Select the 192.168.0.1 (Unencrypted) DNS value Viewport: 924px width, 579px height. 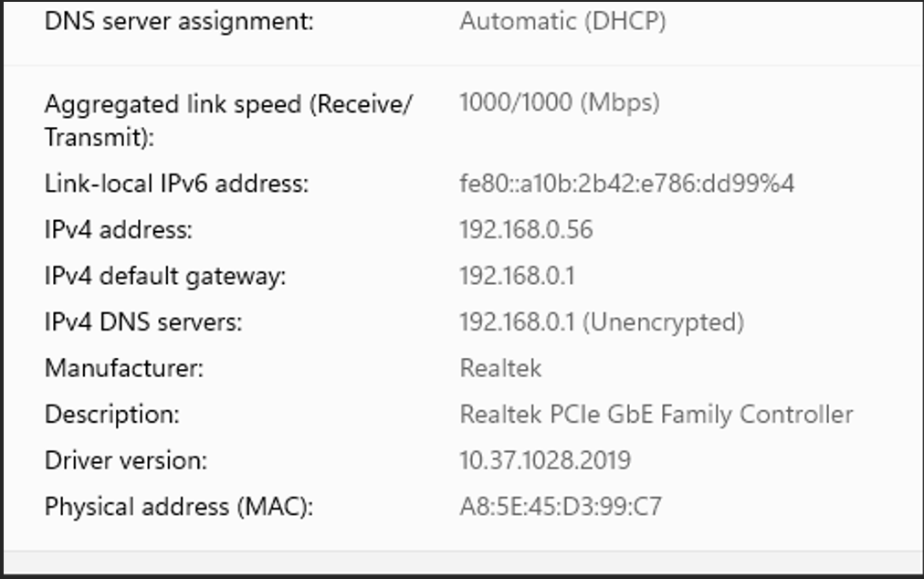(602, 322)
